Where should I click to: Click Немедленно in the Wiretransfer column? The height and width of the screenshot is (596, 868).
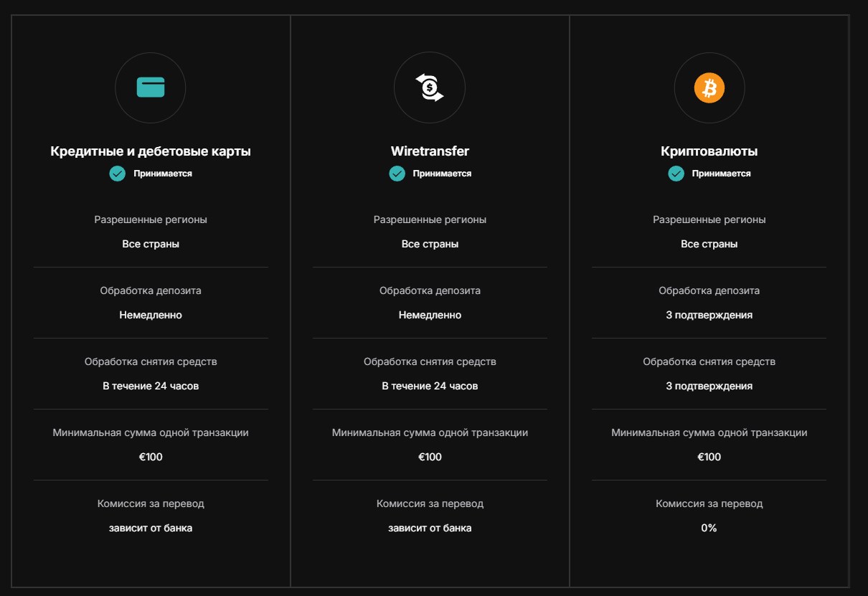coord(430,315)
